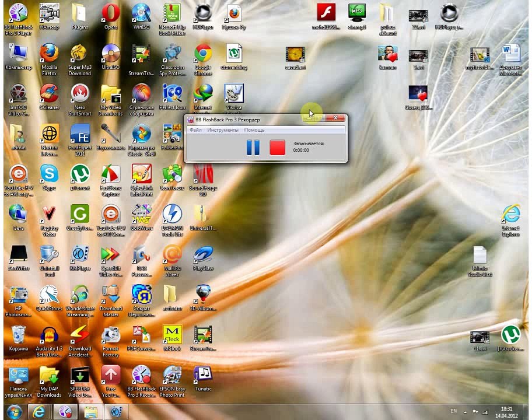The width and height of the screenshot is (532, 420).
Task: Select the MClock desktop icon
Action: pos(172,338)
